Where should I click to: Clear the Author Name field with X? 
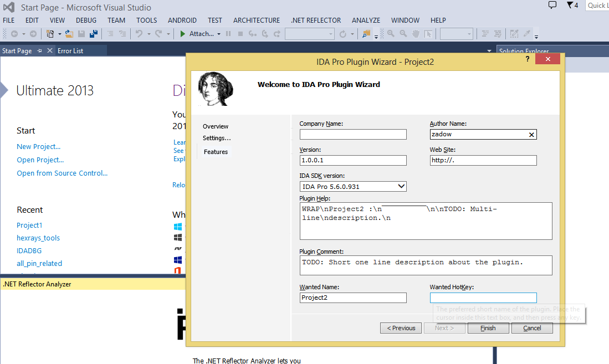click(x=531, y=135)
